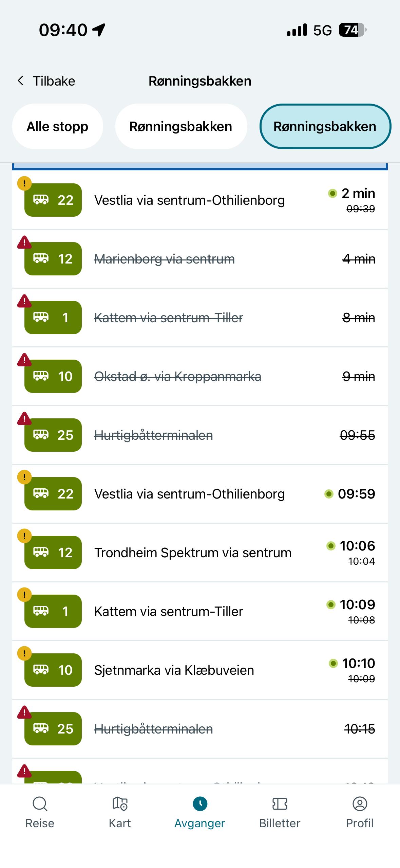Image resolution: width=400 pixels, height=868 pixels.
Task: Open the Profil person icon
Action: [x=360, y=803]
